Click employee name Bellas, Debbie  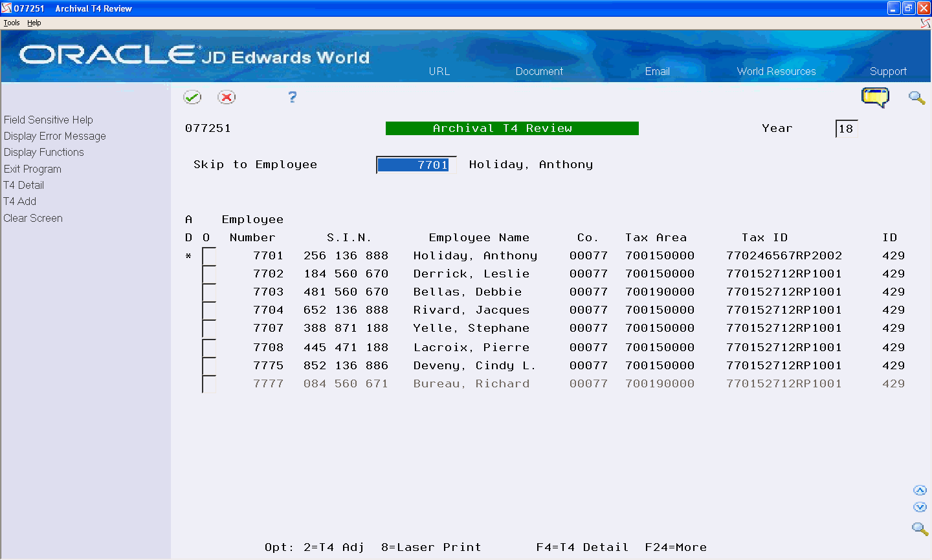click(467, 292)
